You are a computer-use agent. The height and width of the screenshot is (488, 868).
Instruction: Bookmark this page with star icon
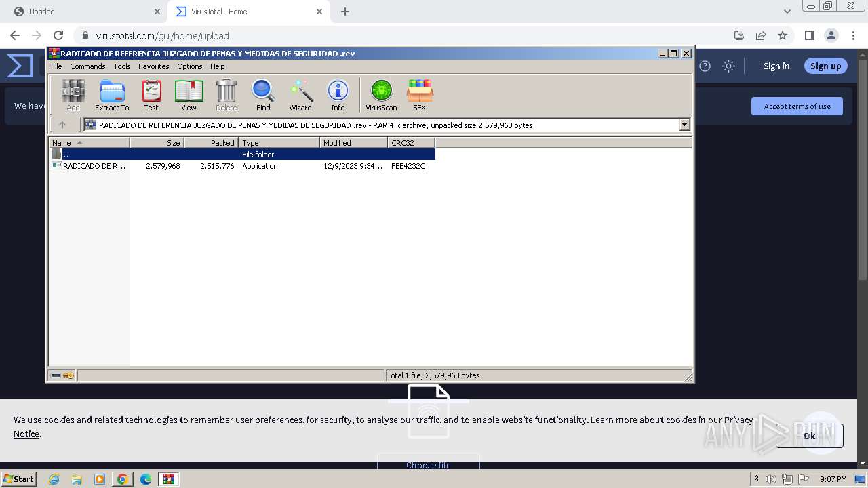783,35
